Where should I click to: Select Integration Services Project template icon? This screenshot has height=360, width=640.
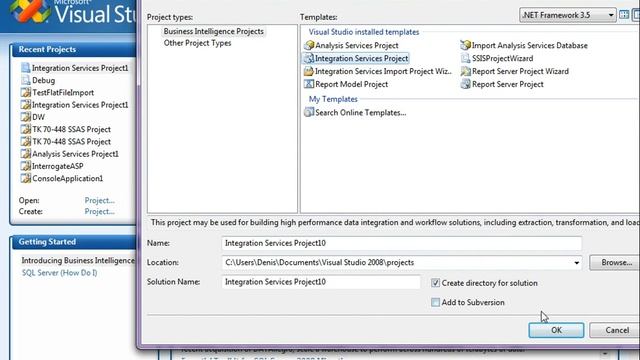[309, 58]
